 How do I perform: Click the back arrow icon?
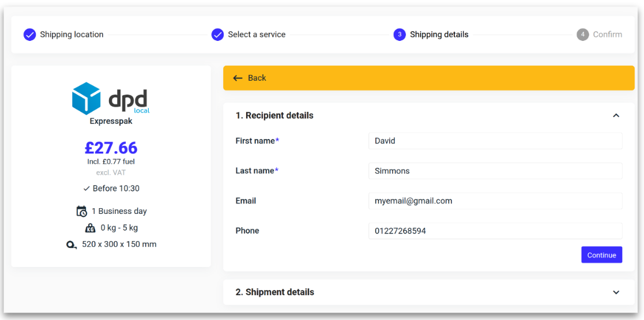tap(238, 78)
